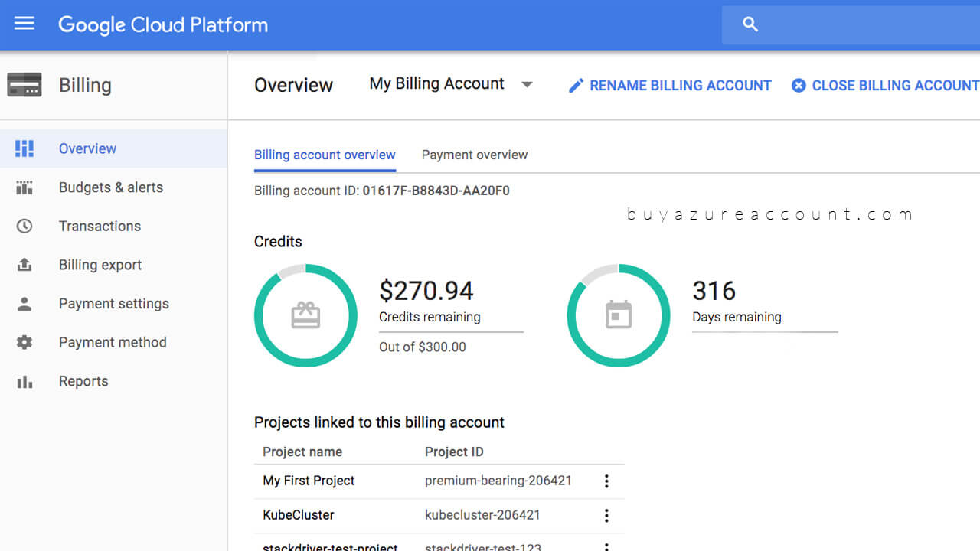This screenshot has height=551, width=980.
Task: Select the Billing account overview tab
Action: click(x=325, y=155)
